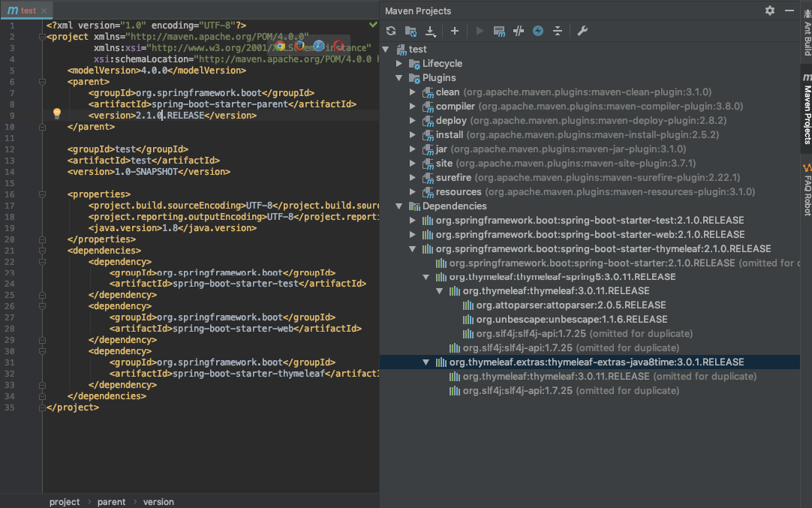The image size is (812, 508).
Task: Run the selected Maven build
Action: pyautogui.click(x=479, y=31)
